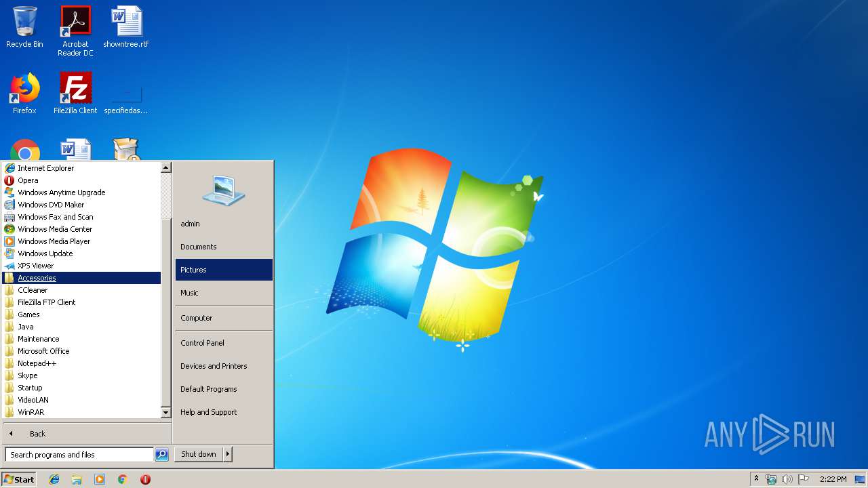The height and width of the screenshot is (488, 868).
Task: Expand the CCleaner folder
Action: click(81, 290)
